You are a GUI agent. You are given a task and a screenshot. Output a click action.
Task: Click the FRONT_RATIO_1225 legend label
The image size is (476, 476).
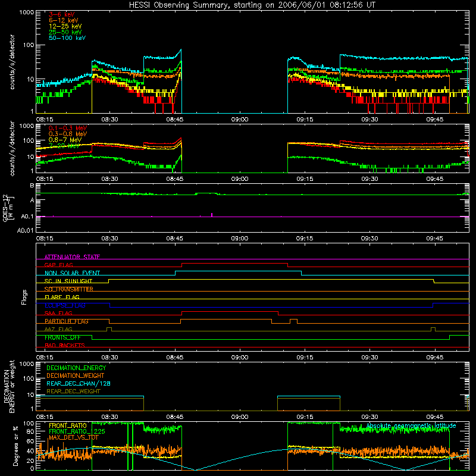click(x=77, y=431)
